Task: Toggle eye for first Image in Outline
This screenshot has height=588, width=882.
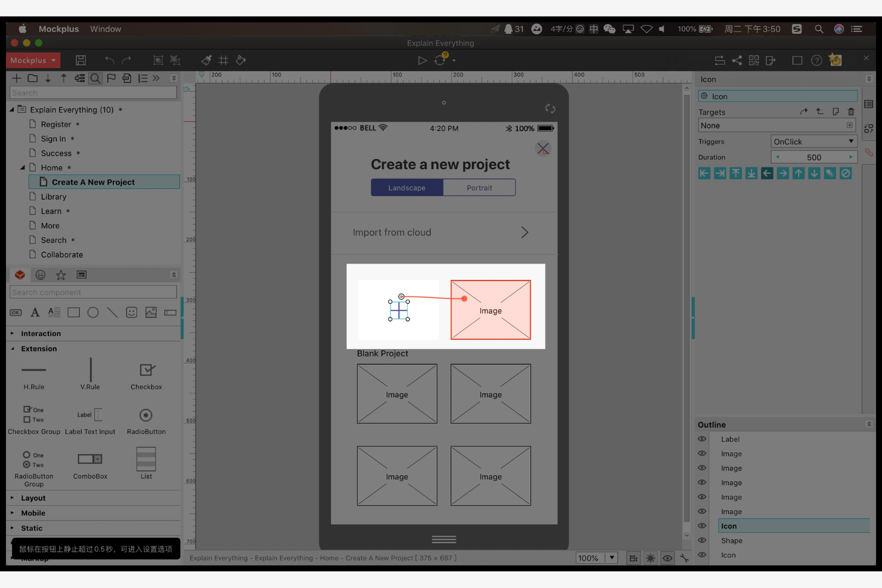Action: click(702, 453)
